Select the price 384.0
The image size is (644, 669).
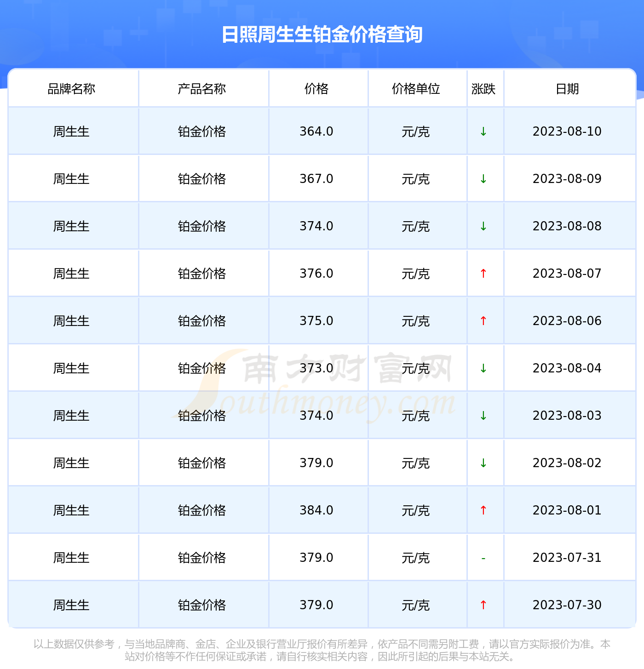[x=316, y=510]
